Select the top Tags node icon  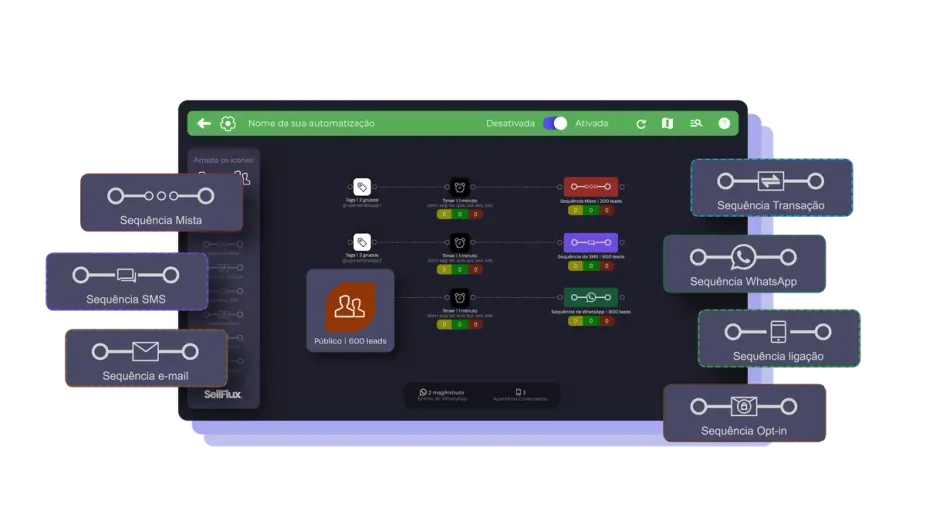pyautogui.click(x=362, y=187)
